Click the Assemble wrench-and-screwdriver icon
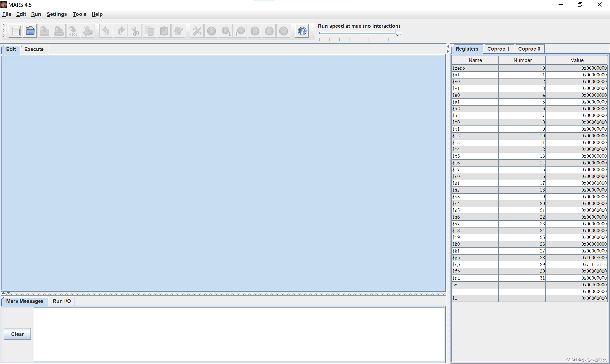 (x=197, y=31)
